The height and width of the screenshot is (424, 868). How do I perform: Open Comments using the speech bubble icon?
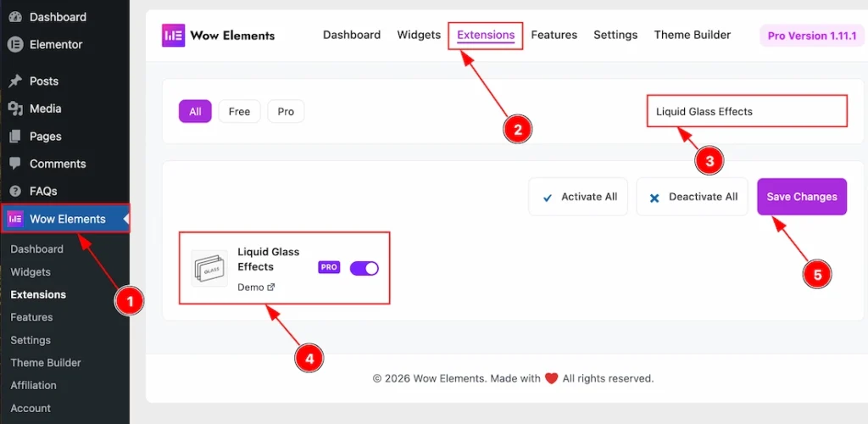click(x=15, y=164)
